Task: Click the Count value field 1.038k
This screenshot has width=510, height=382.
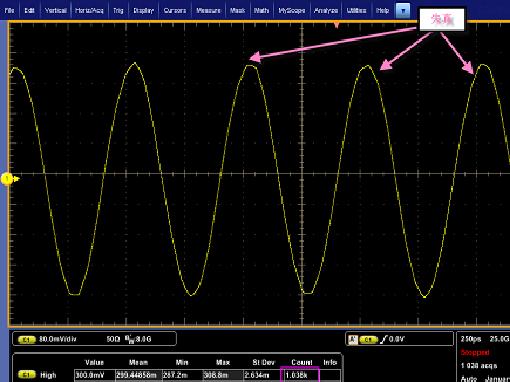Action: 300,375
